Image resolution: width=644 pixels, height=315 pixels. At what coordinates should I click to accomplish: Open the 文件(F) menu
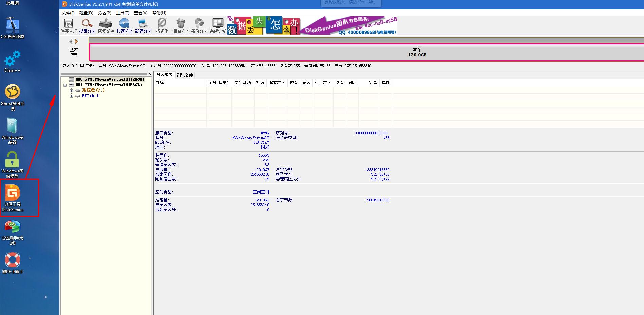[68, 13]
